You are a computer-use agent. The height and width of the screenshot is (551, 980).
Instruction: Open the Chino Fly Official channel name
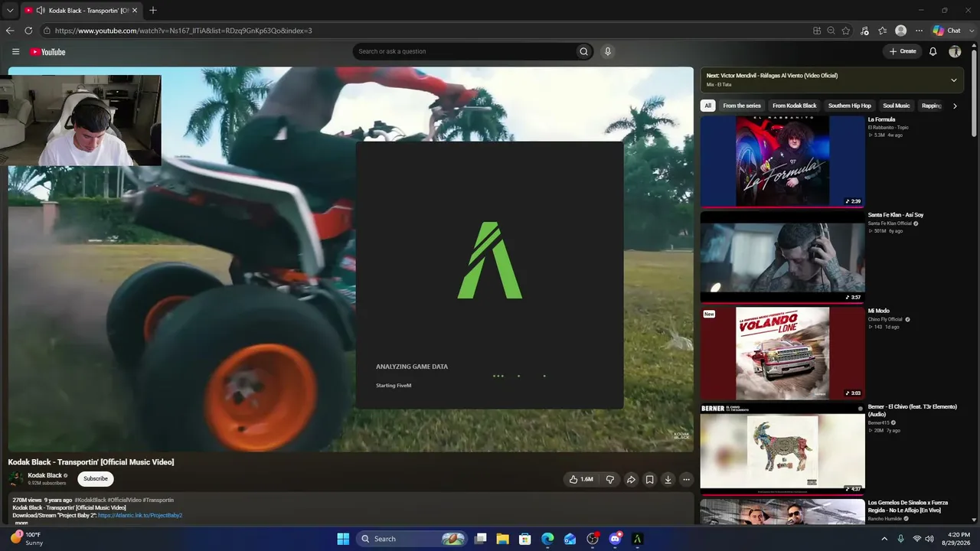885,319
